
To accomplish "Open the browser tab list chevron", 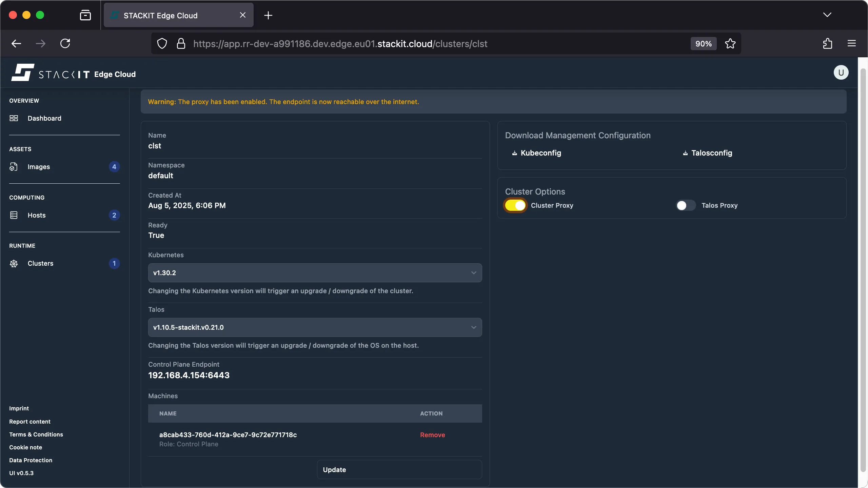I will pos(827,15).
